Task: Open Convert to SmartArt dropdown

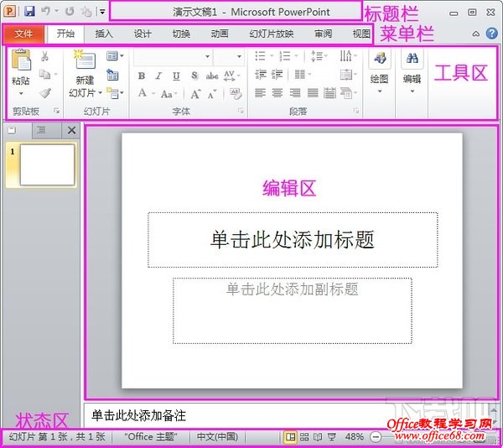Action: (349, 93)
